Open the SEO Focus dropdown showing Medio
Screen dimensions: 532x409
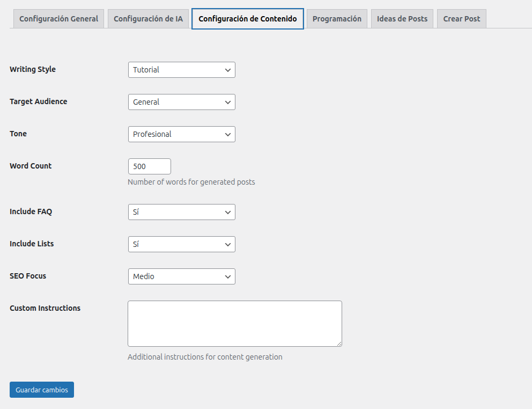[x=181, y=276]
